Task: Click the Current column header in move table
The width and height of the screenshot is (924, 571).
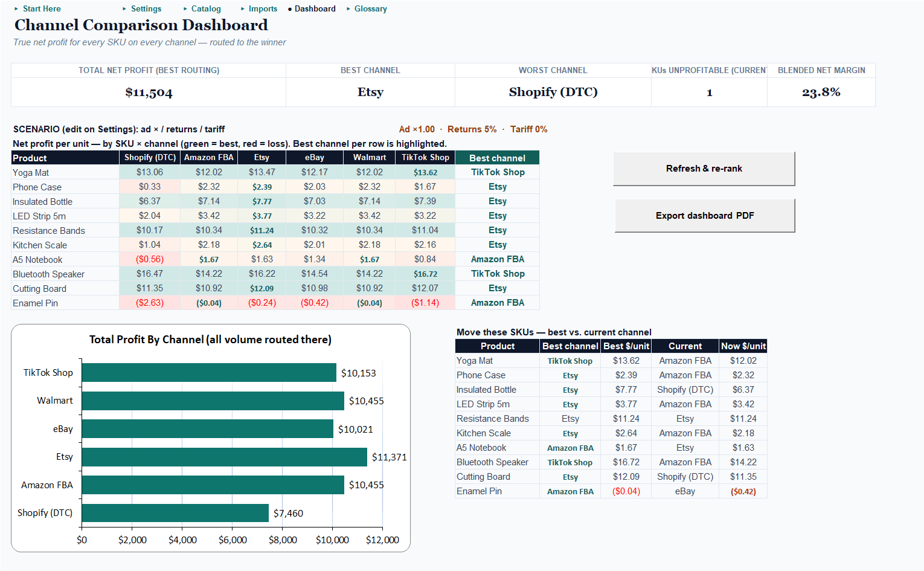Action: (x=685, y=346)
